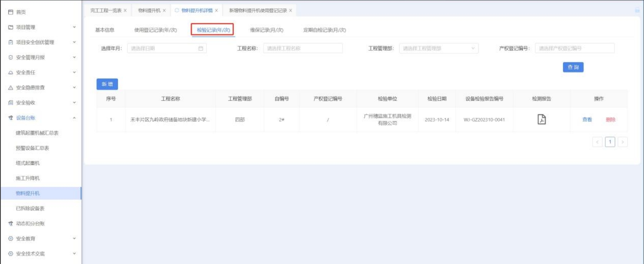Close the 新增物料提升机使用登记记录 tab
This screenshot has width=644, height=264.
pyautogui.click(x=291, y=11)
